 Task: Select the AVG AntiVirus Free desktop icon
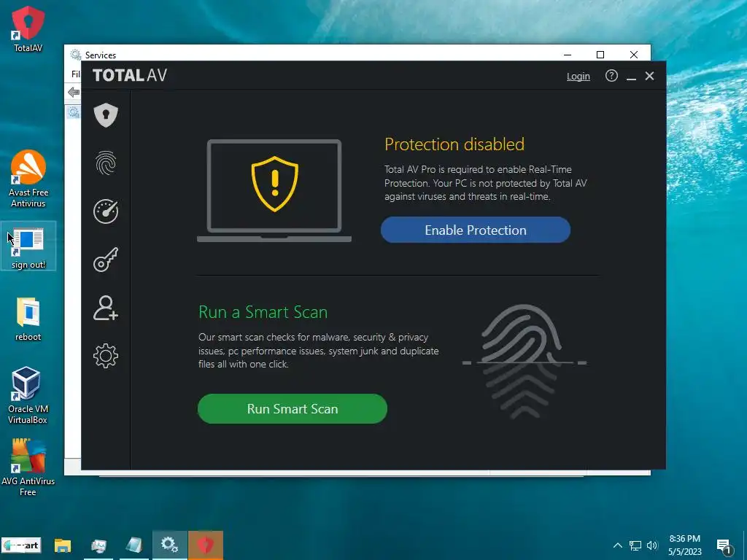28,467
